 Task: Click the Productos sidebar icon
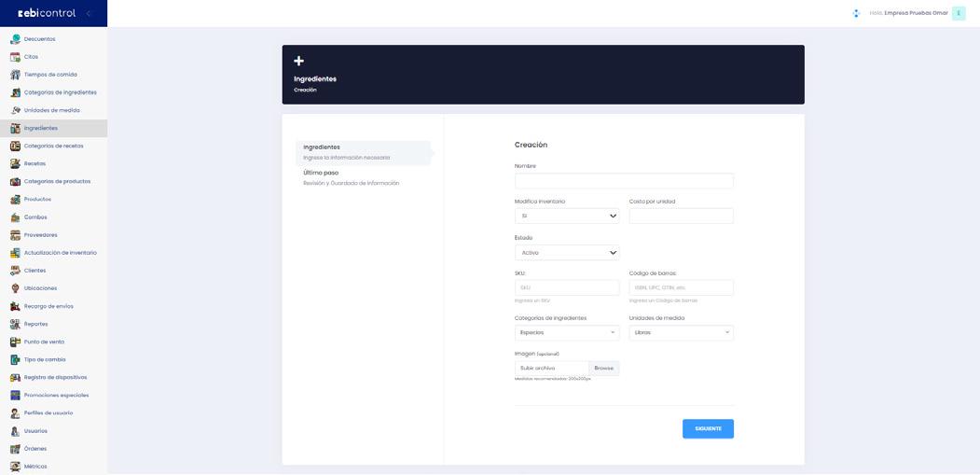(x=16, y=199)
